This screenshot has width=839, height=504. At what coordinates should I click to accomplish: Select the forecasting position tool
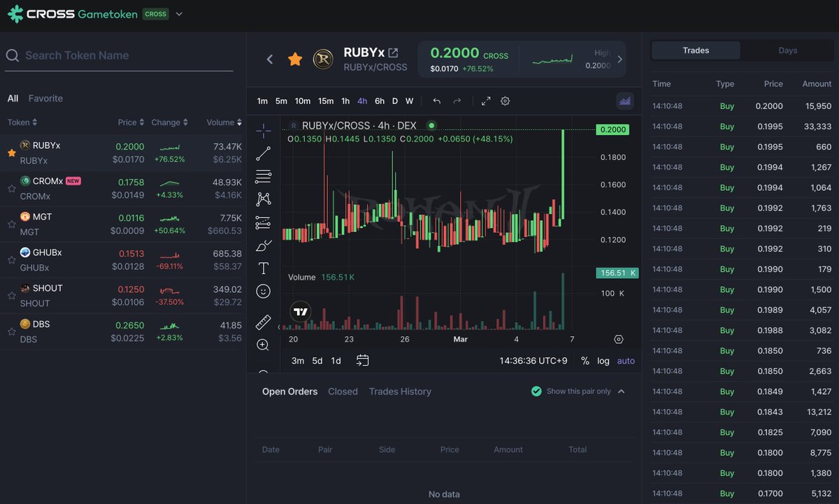264,222
